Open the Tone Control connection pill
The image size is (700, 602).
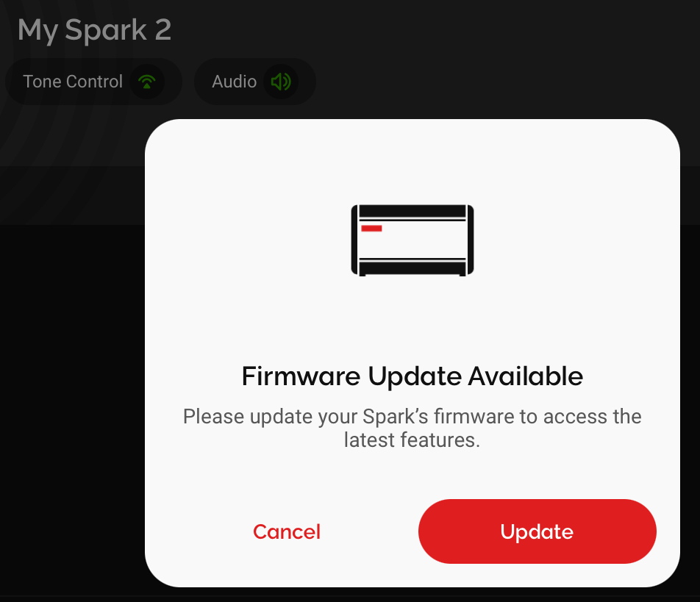click(x=94, y=82)
